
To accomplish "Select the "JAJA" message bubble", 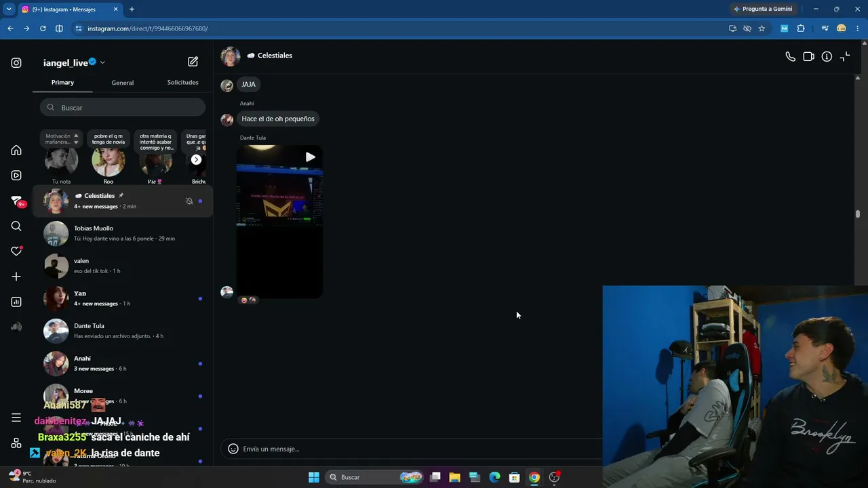I will coord(249,85).
